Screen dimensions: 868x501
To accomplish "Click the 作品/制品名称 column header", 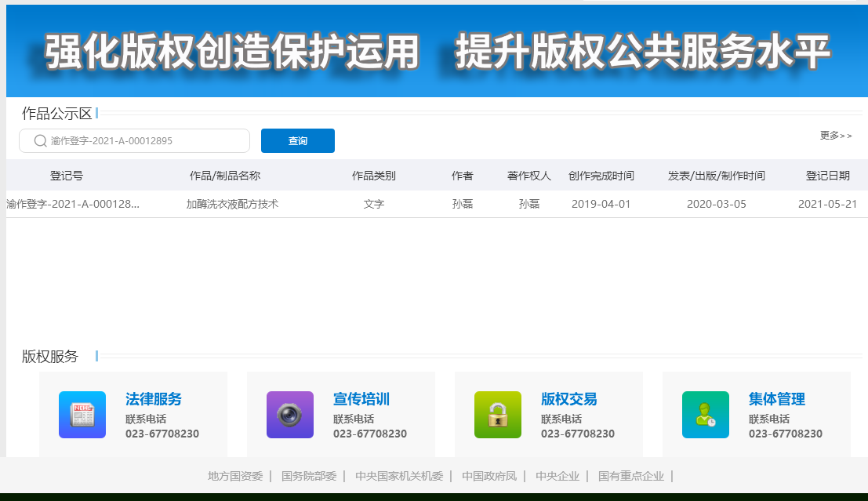I will [225, 176].
